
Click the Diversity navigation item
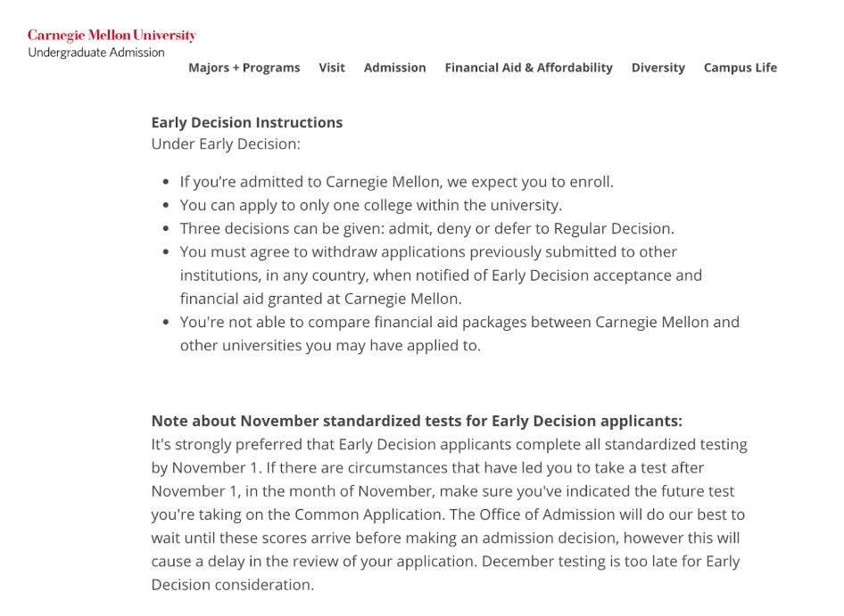click(x=658, y=68)
